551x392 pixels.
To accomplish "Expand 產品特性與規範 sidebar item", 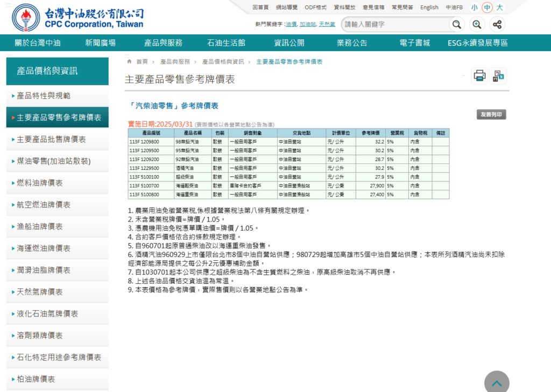I will pyautogui.click(x=44, y=96).
